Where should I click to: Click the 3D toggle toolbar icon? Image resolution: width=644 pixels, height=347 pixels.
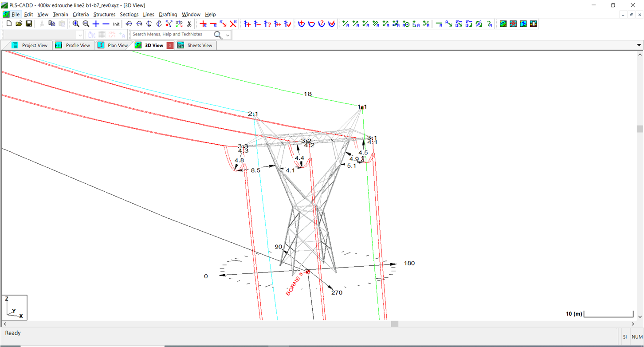click(179, 24)
